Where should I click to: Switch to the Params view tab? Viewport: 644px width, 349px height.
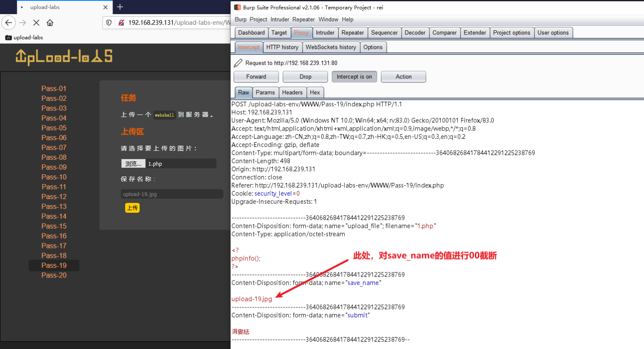point(265,92)
